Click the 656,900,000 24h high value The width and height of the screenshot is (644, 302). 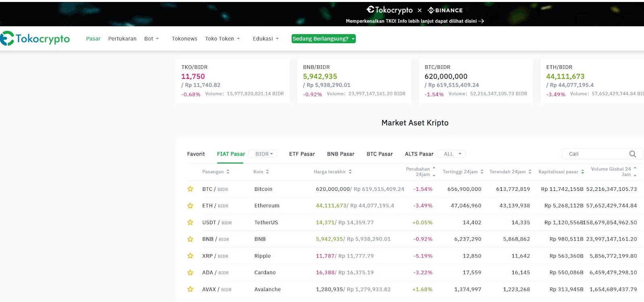464,189
